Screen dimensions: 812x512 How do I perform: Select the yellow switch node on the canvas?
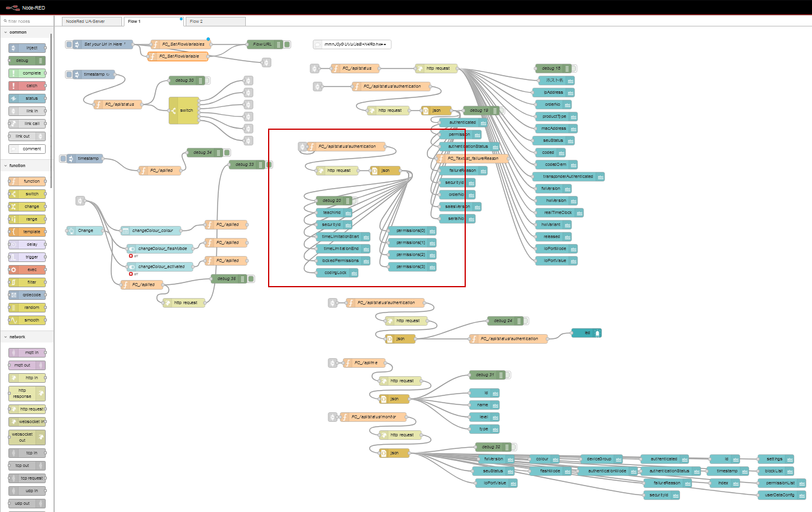click(x=184, y=111)
